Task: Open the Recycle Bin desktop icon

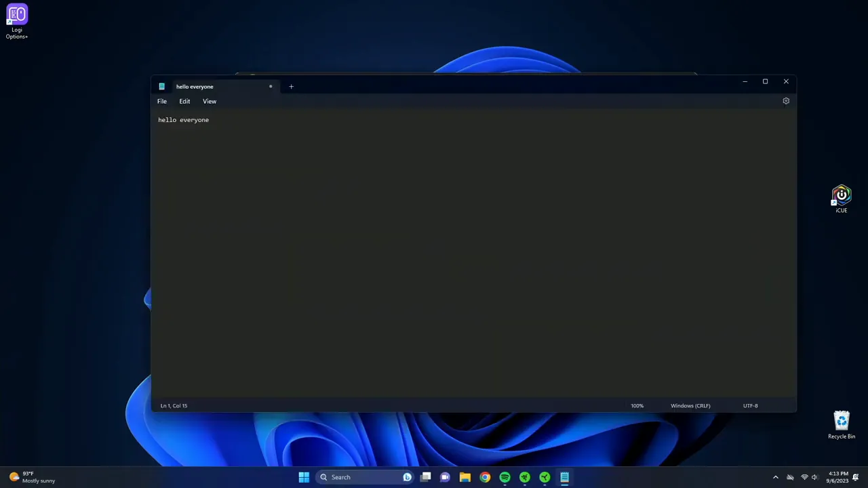Action: tap(841, 425)
